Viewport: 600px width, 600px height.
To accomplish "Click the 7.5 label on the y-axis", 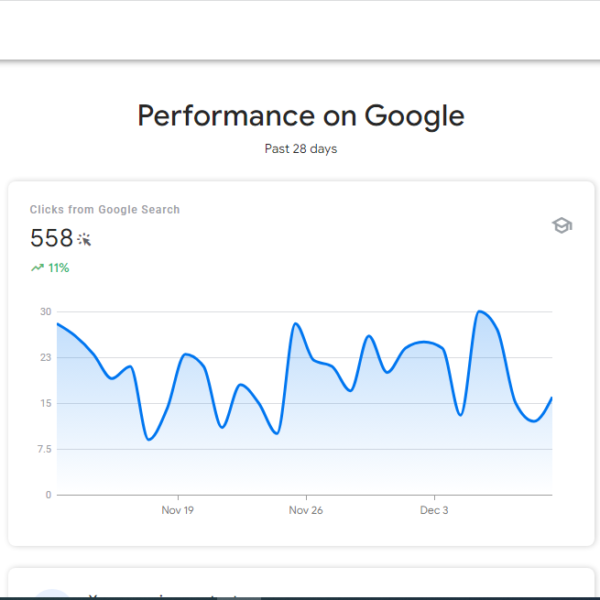I will (44, 449).
